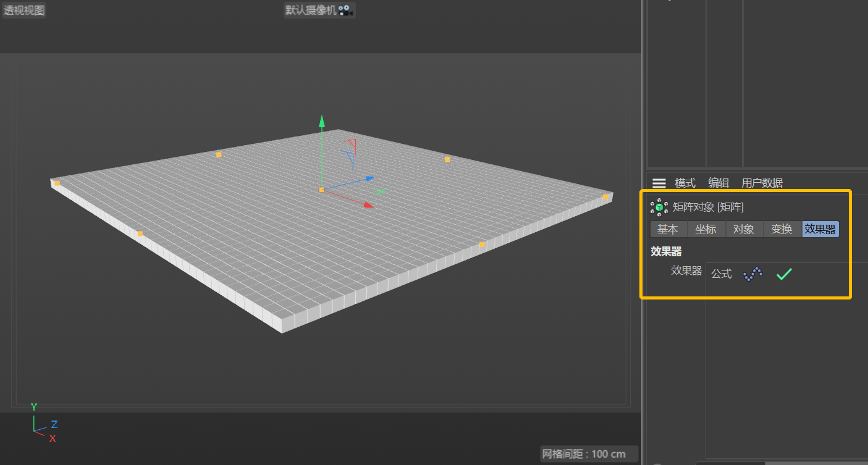868x465 pixels.
Task: Click the XYZ axis indicator in viewport corner
Action: pos(43,423)
